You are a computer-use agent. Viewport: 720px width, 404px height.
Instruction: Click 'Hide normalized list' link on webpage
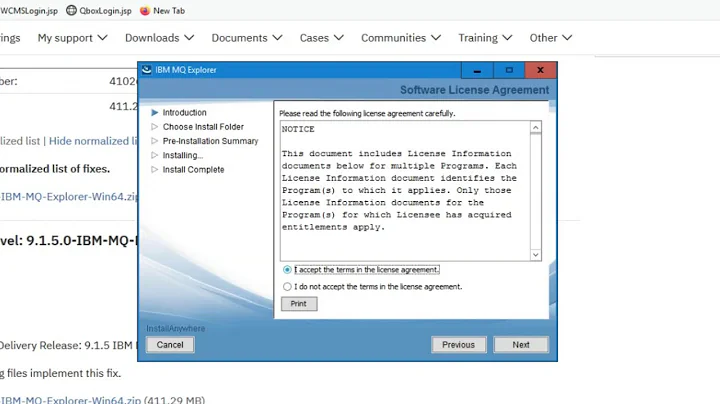[x=93, y=141]
